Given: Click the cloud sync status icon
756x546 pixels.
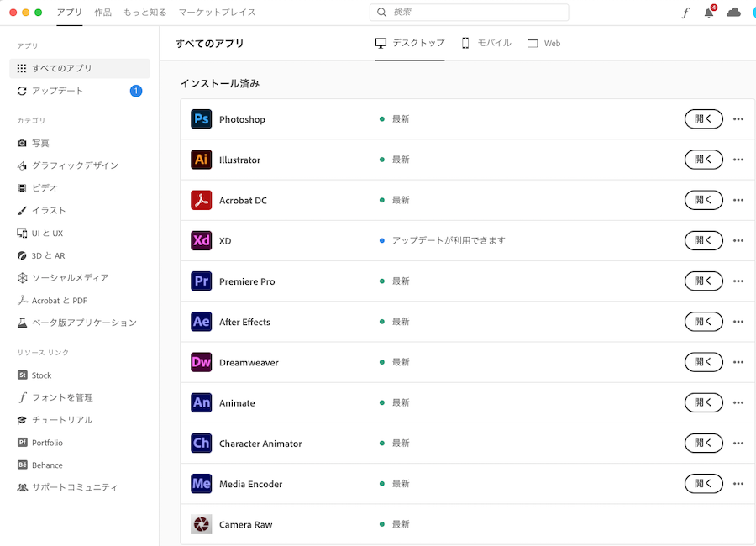Looking at the screenshot, I should pyautogui.click(x=733, y=13).
